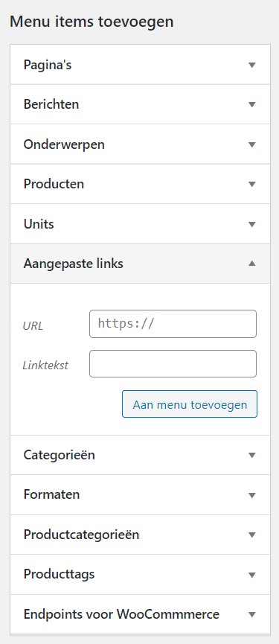This screenshot has height=644, width=279.
Task: Open the Formaten panel title
Action: [x=51, y=494]
